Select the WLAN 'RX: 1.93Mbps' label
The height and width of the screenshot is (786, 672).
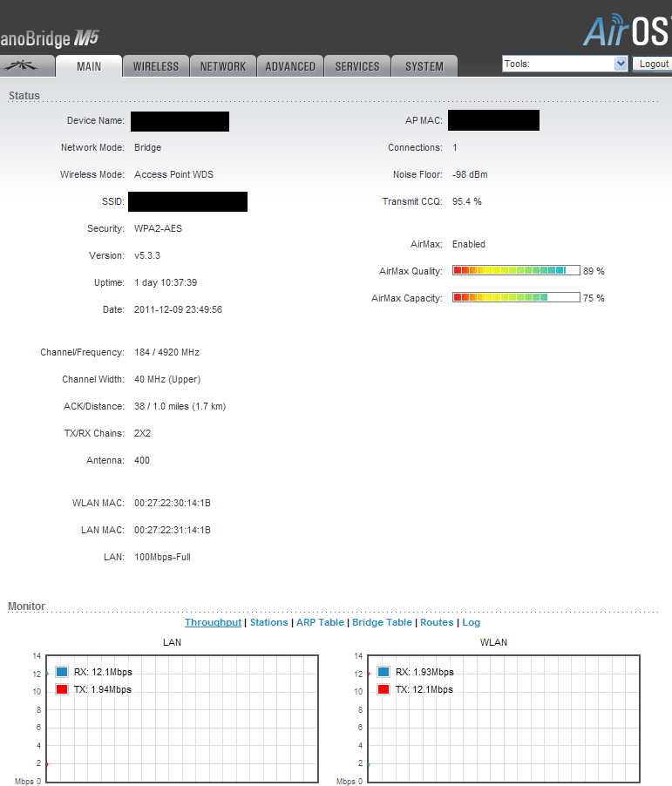(x=424, y=672)
